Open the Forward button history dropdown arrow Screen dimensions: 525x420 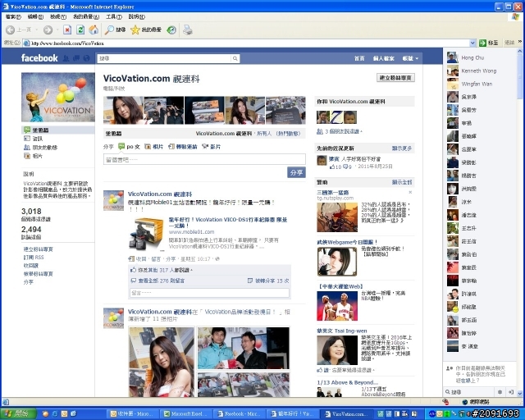click(x=57, y=30)
